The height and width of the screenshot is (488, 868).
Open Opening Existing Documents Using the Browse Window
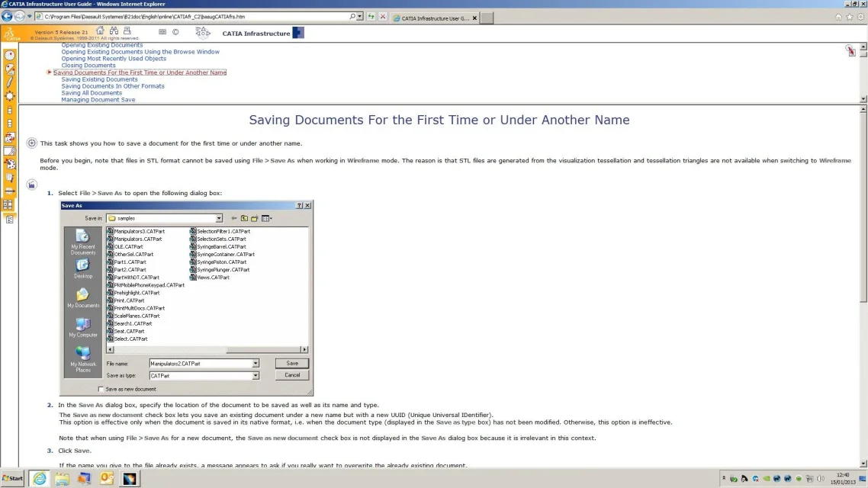140,52
